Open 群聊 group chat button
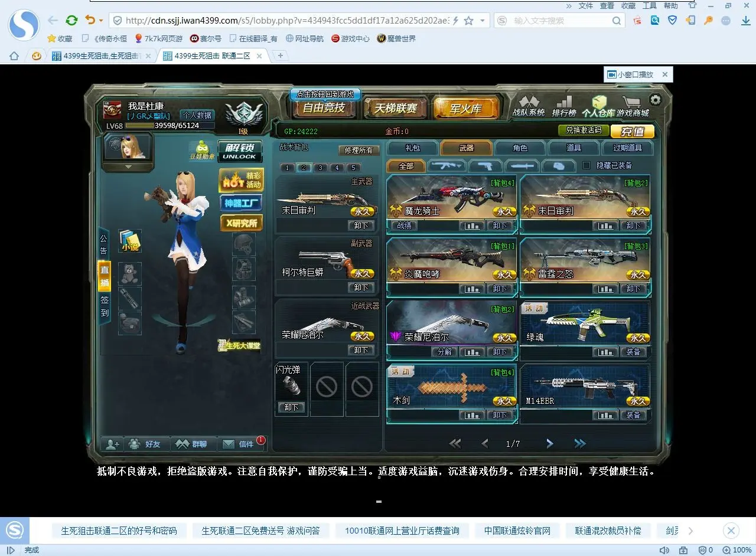756x556 pixels. pyautogui.click(x=194, y=444)
